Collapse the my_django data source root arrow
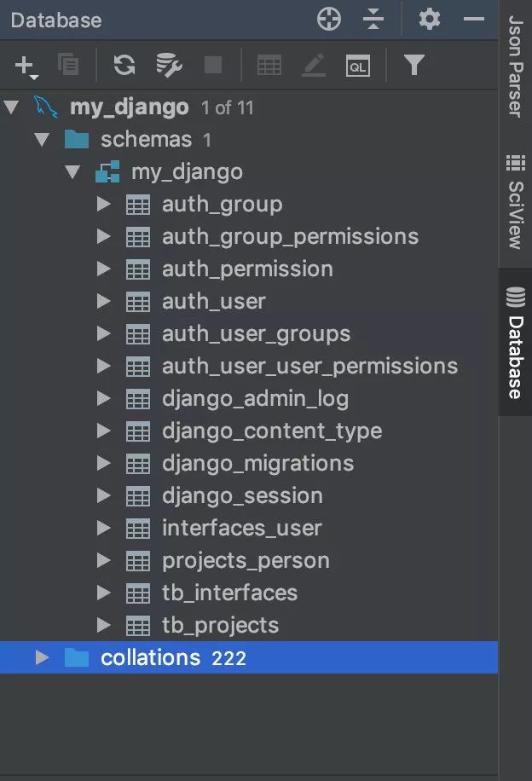Viewport: 532px width, 781px height. point(11,107)
